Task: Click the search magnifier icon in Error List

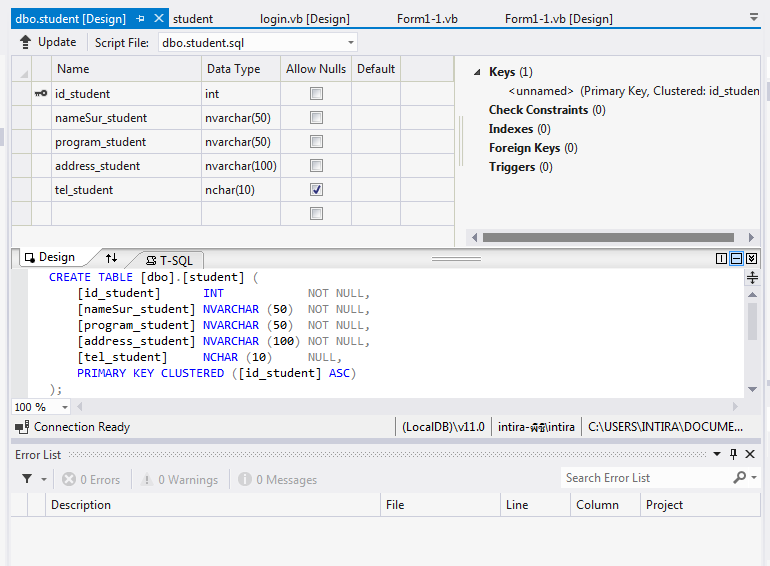Action: coord(739,477)
